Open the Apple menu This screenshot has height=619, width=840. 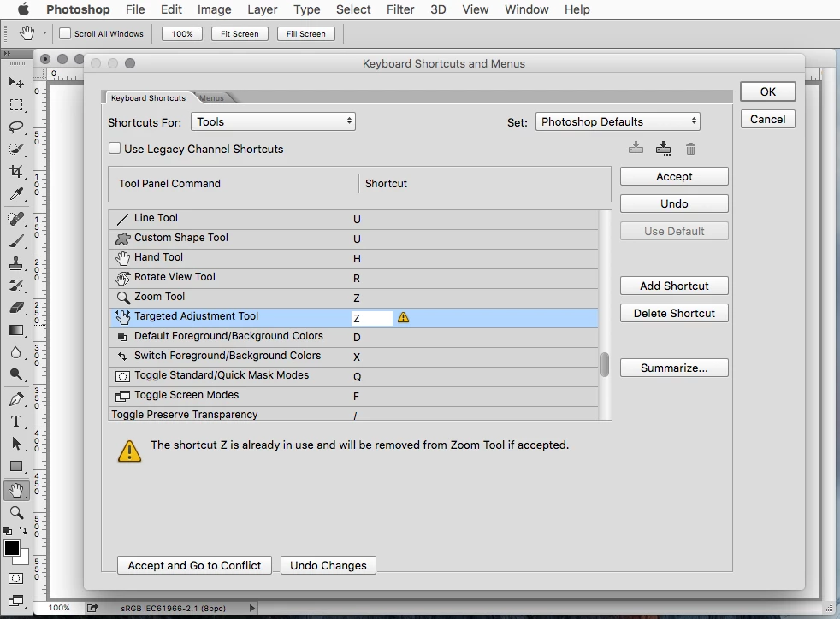[23, 9]
